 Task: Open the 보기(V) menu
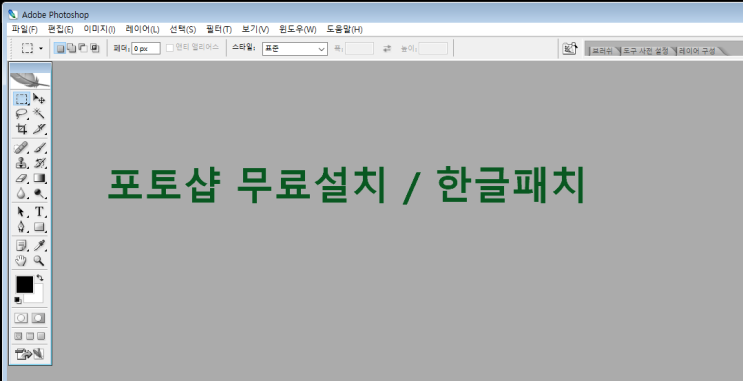tap(255, 29)
